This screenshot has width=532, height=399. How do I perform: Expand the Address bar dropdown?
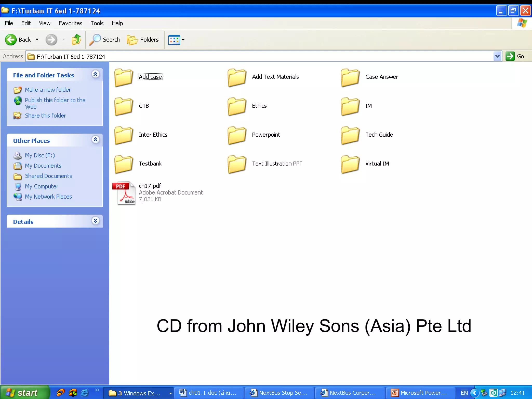[497, 56]
